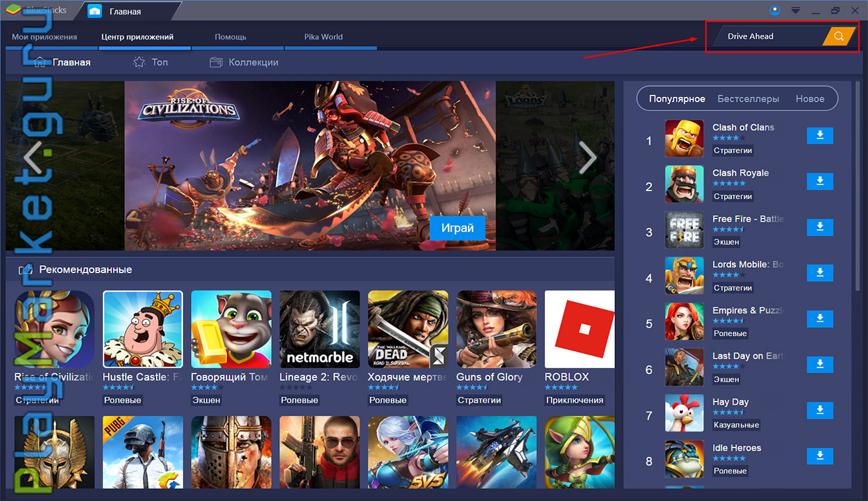Download Idle Heroes with its blue arrow button
The image size is (868, 501).
tap(820, 456)
